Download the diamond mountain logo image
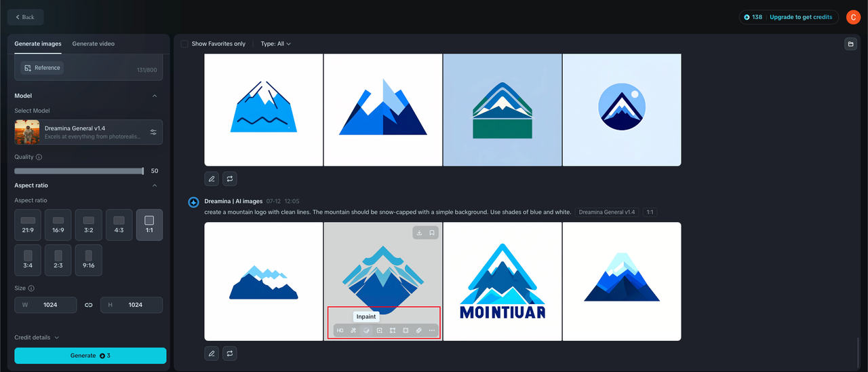868x372 pixels. point(419,233)
